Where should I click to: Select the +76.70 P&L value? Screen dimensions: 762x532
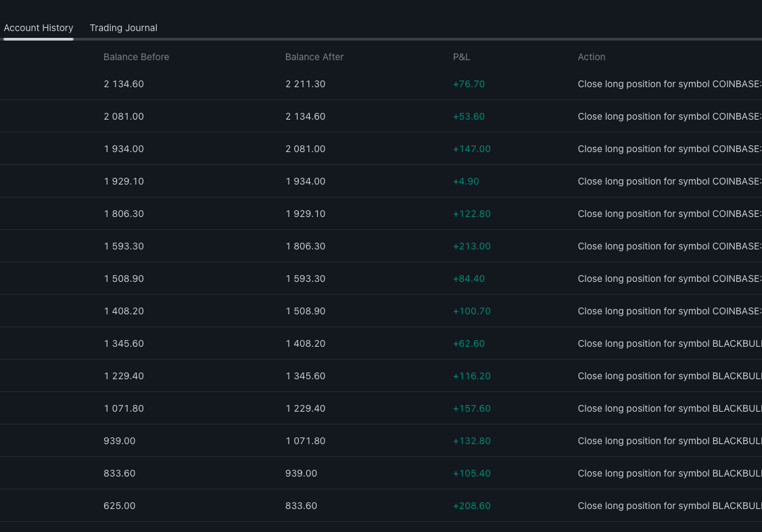click(x=469, y=84)
